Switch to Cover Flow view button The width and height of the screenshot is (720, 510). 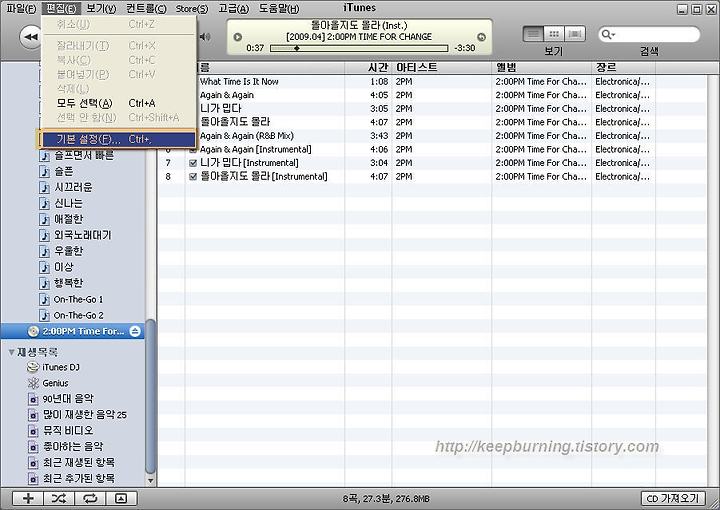574,34
